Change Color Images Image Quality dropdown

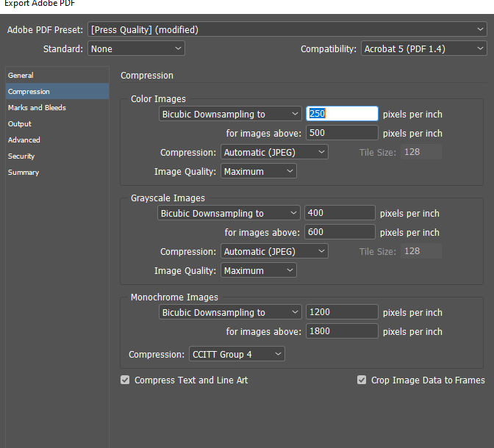[x=259, y=172]
